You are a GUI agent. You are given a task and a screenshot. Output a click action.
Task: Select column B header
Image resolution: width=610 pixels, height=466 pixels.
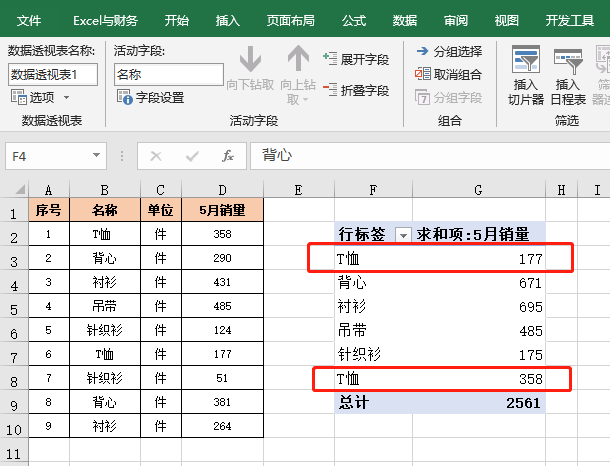pos(105,189)
